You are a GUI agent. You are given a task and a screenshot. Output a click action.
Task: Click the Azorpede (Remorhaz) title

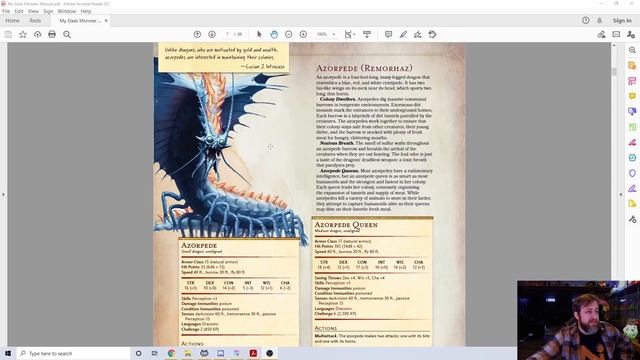click(x=364, y=68)
